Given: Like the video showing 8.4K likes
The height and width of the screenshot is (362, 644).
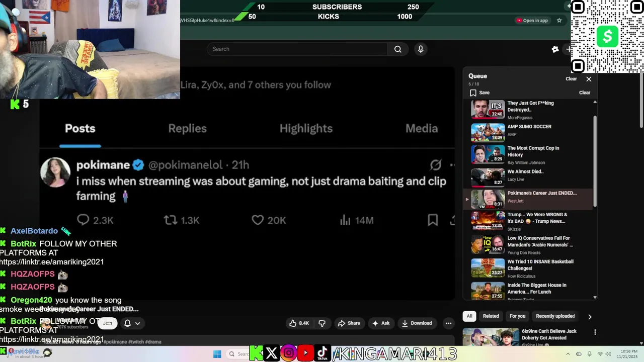Looking at the screenshot, I should click(x=299, y=323).
